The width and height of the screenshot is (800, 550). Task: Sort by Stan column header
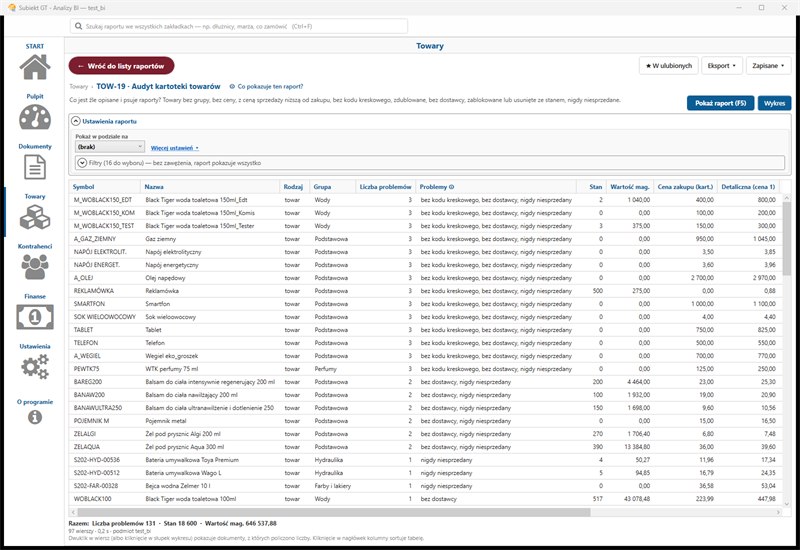click(x=591, y=187)
